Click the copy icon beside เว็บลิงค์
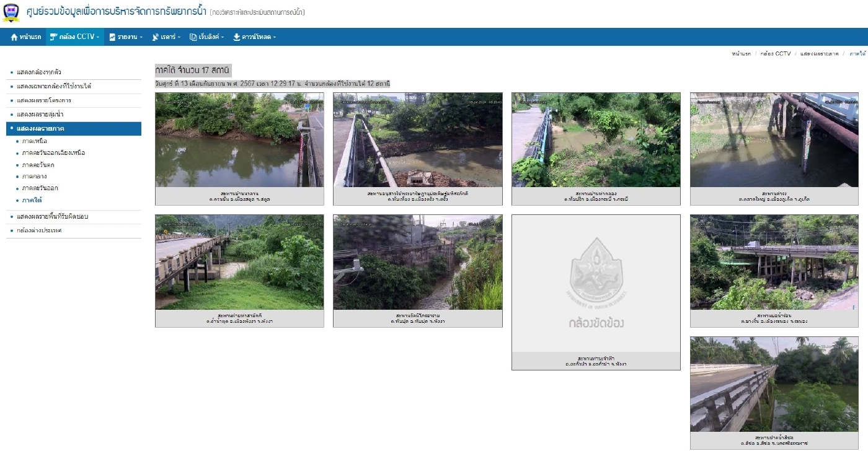 [193, 37]
